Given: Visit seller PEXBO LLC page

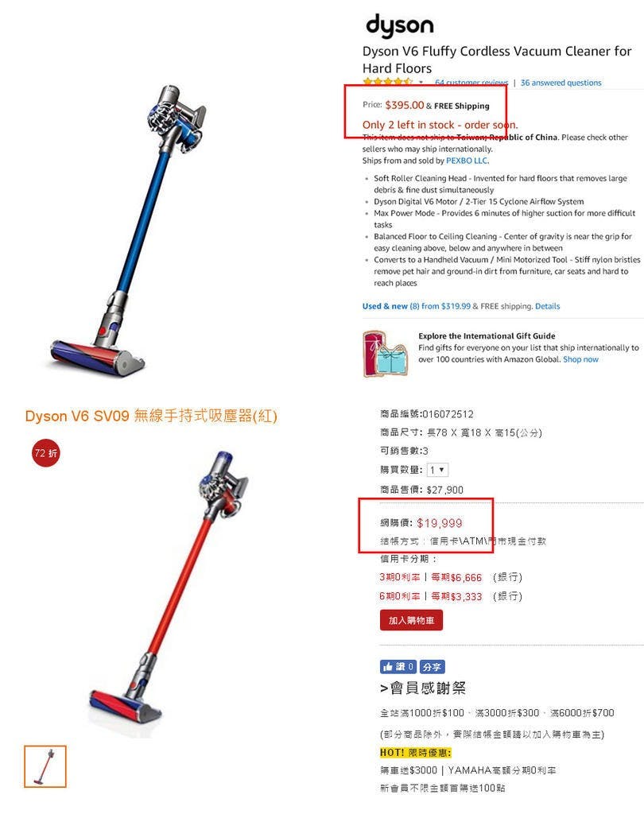Looking at the screenshot, I should point(467,161).
